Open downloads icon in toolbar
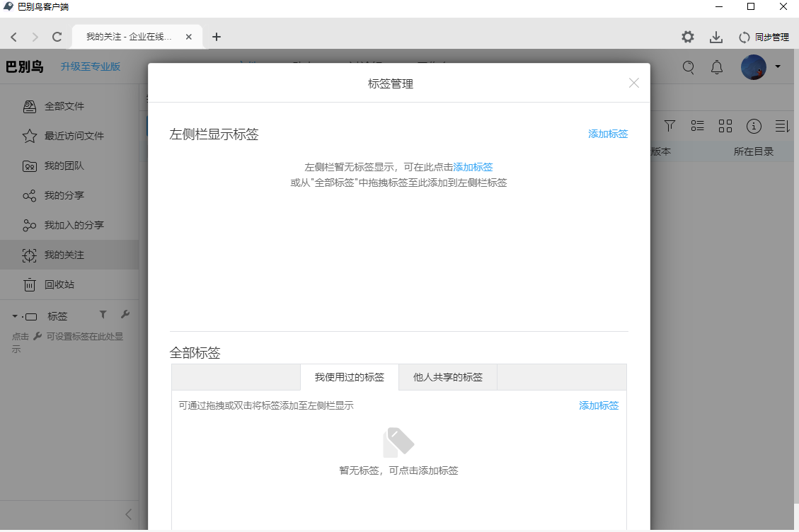Image resolution: width=799 pixels, height=532 pixels. pos(716,37)
